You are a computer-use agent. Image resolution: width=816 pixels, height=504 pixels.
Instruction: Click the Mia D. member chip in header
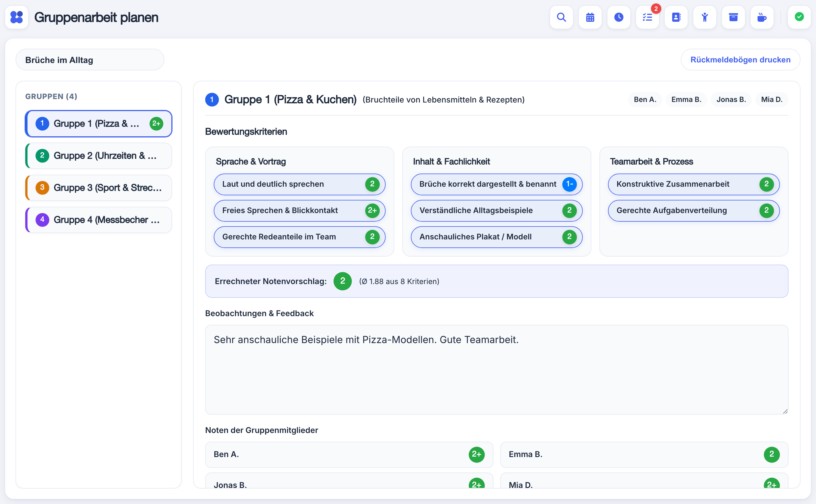click(x=772, y=99)
